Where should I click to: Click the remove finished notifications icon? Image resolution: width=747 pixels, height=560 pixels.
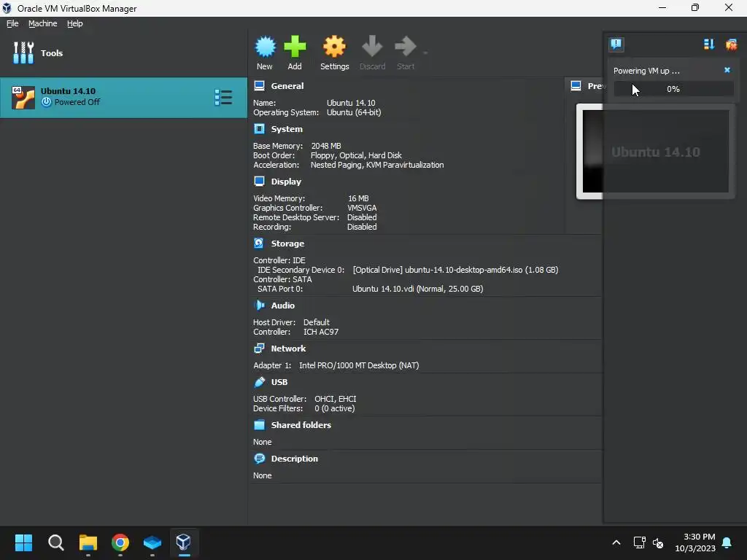[731, 44]
